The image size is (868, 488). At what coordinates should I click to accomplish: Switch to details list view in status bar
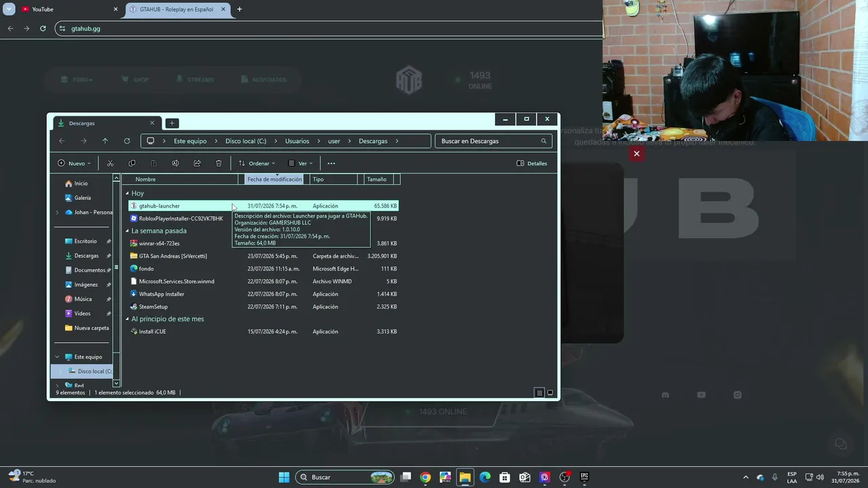539,392
